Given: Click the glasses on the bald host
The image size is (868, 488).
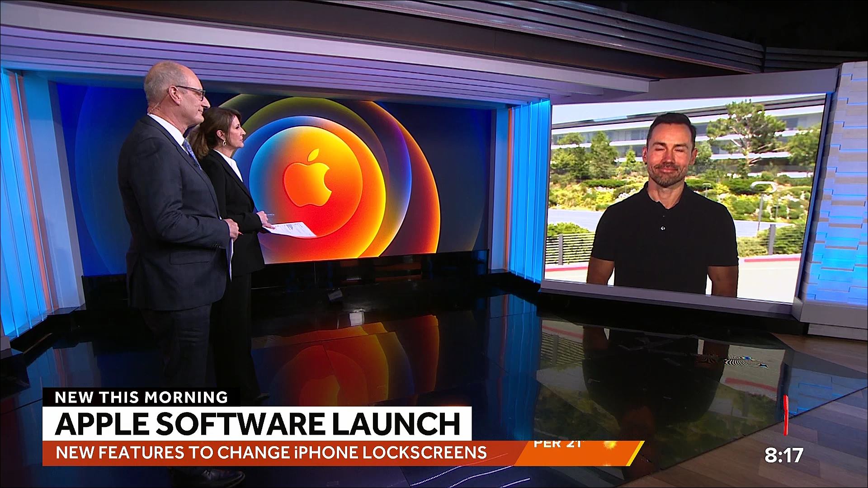Looking at the screenshot, I should 193,92.
